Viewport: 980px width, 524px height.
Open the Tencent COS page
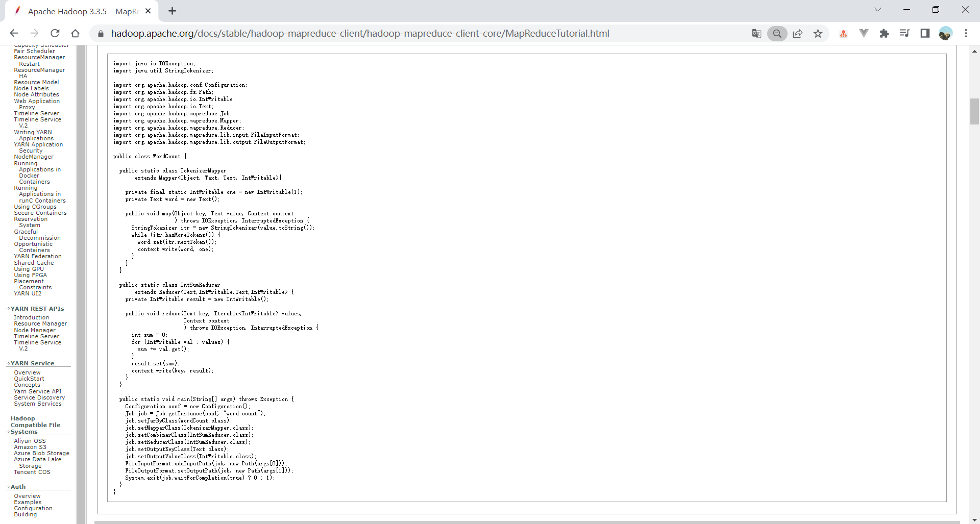32,472
